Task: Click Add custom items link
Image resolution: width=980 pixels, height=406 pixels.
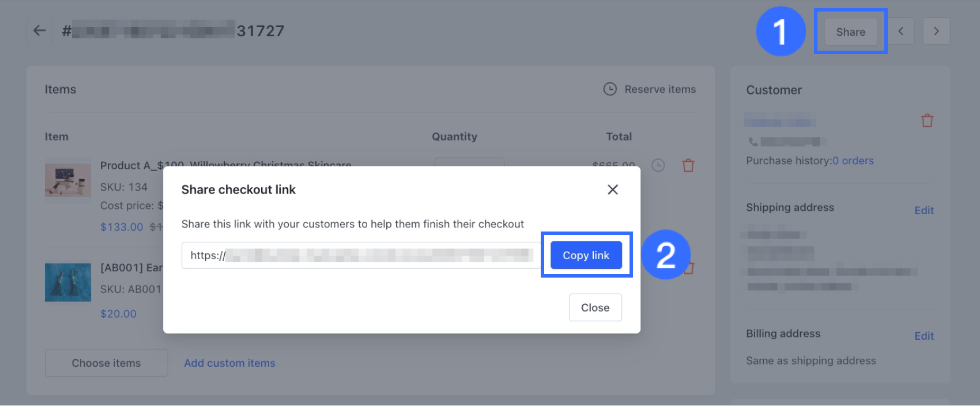Action: coord(229,363)
